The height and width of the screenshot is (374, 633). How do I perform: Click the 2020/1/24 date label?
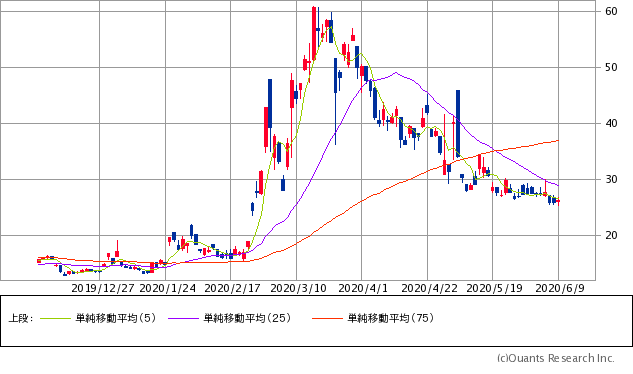pos(168,288)
